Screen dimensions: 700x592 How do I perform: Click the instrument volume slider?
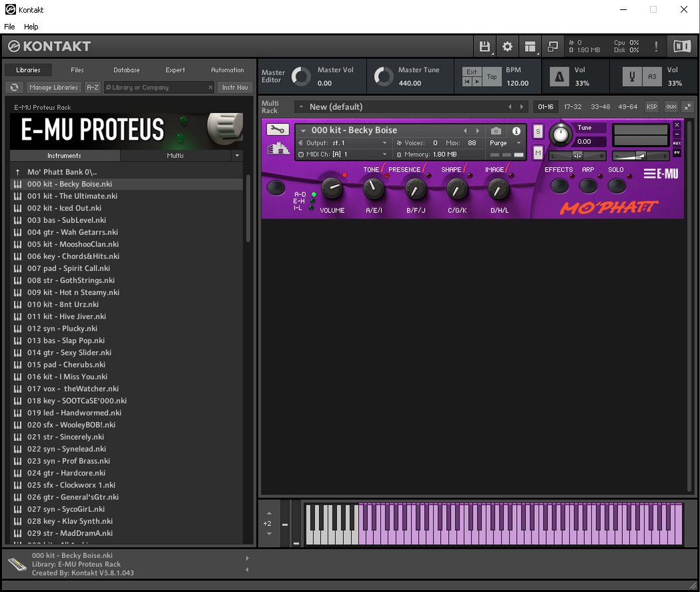[640, 155]
